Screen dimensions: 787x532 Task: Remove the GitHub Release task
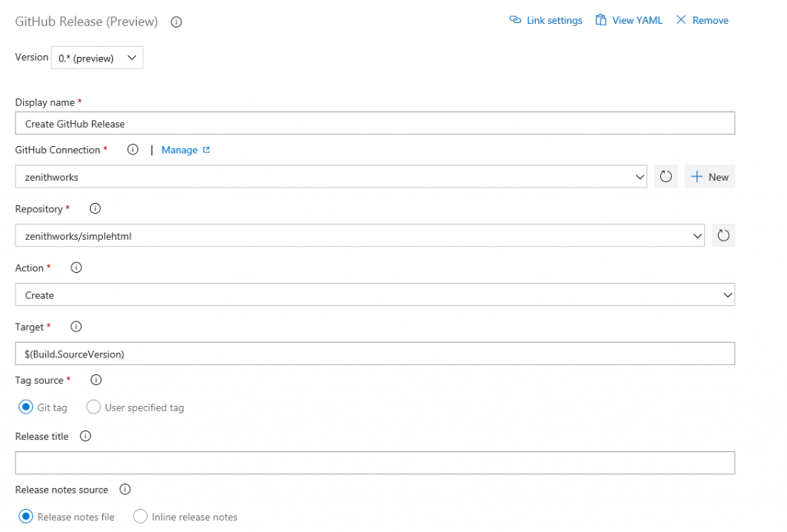pos(702,20)
